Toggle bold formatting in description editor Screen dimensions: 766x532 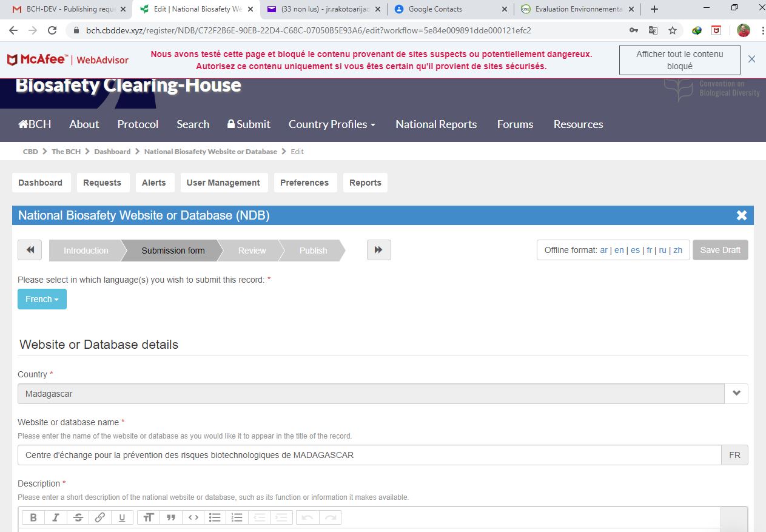pos(33,517)
